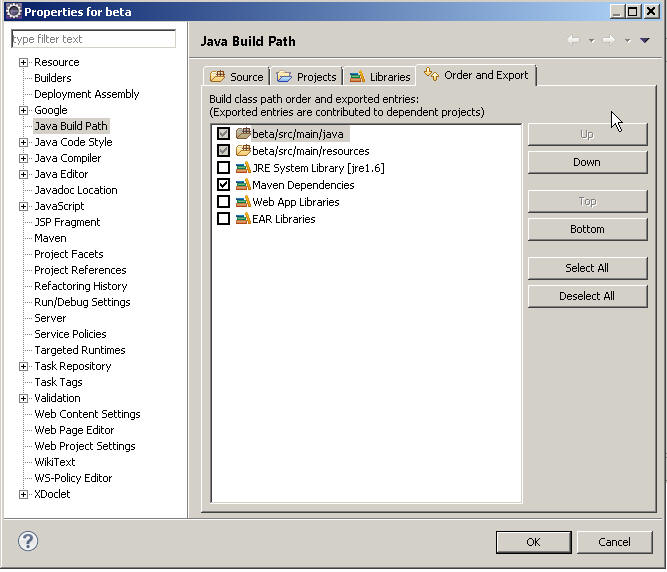Select Web Page Editor in the tree
The image size is (667, 572).
point(74,430)
